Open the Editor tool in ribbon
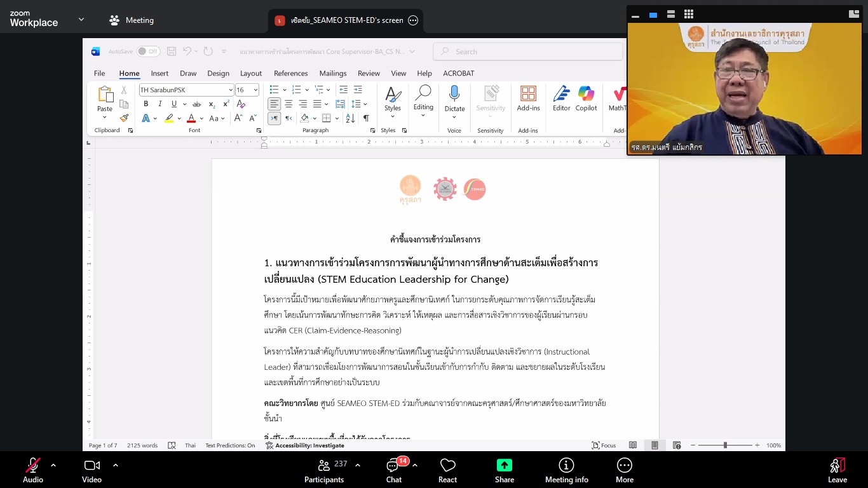 coord(561,94)
